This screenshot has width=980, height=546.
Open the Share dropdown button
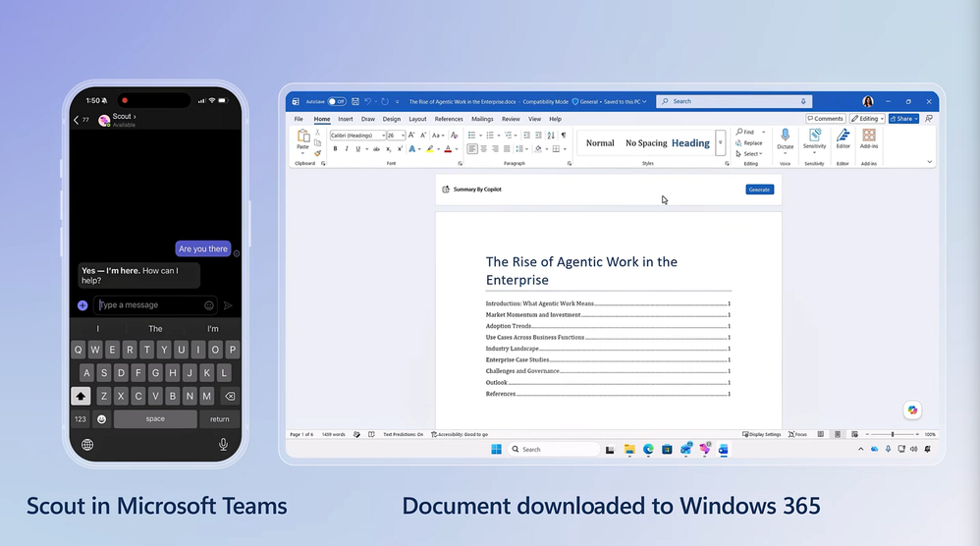tap(903, 119)
